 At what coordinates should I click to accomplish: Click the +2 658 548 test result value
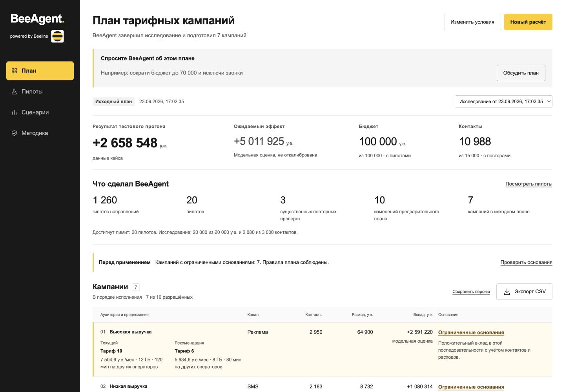click(x=125, y=143)
